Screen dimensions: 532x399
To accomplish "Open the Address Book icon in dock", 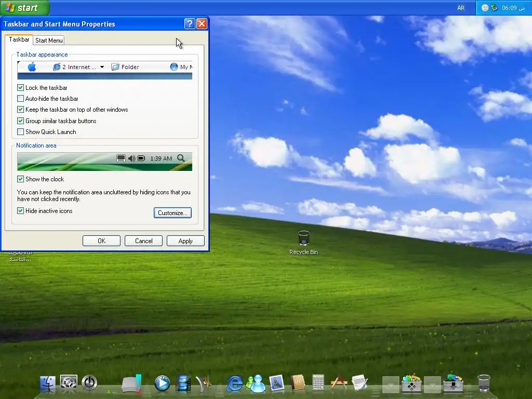I will click(x=298, y=383).
